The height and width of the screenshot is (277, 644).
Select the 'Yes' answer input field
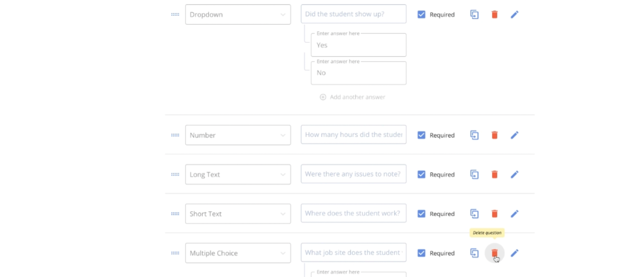(359, 45)
